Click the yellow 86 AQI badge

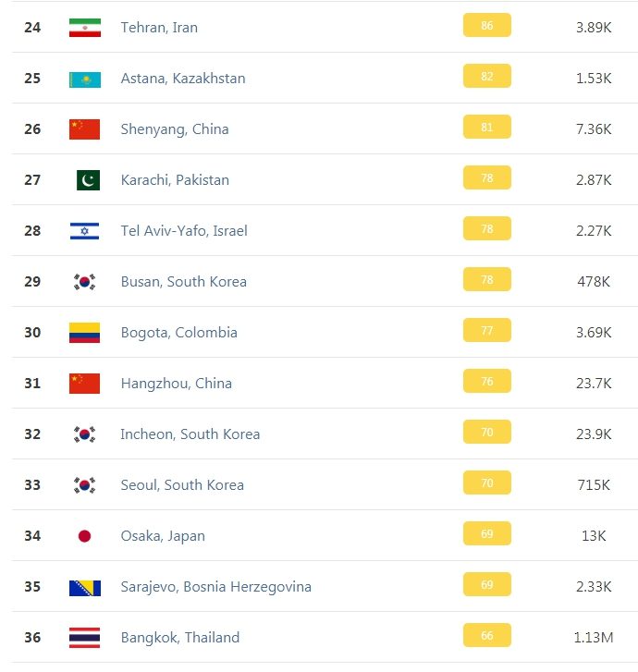tap(487, 25)
